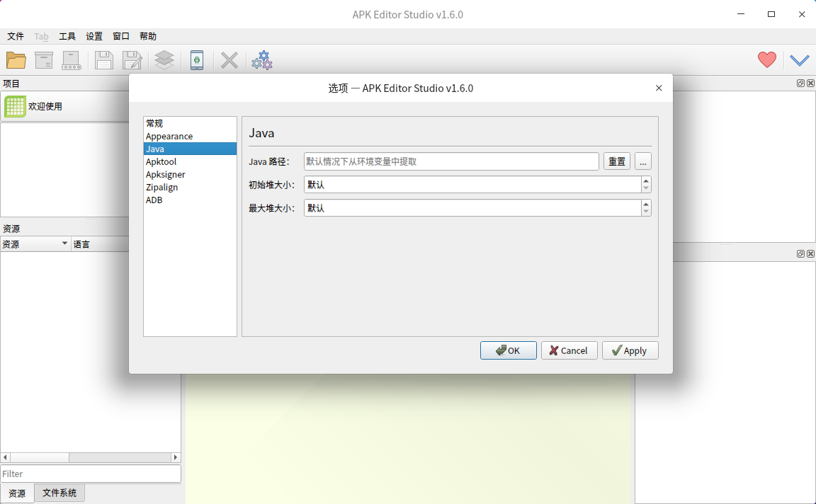The width and height of the screenshot is (816, 504).
Task: Click the Open APK folder icon
Action: (x=16, y=60)
